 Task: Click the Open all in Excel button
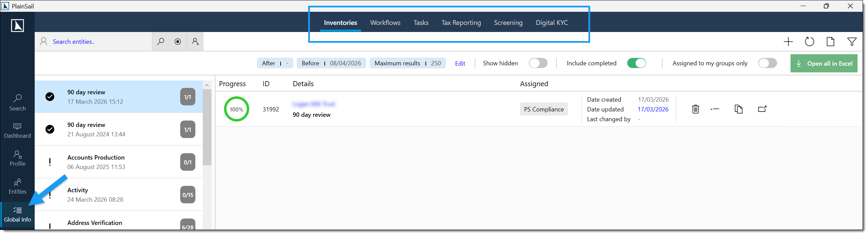824,64
